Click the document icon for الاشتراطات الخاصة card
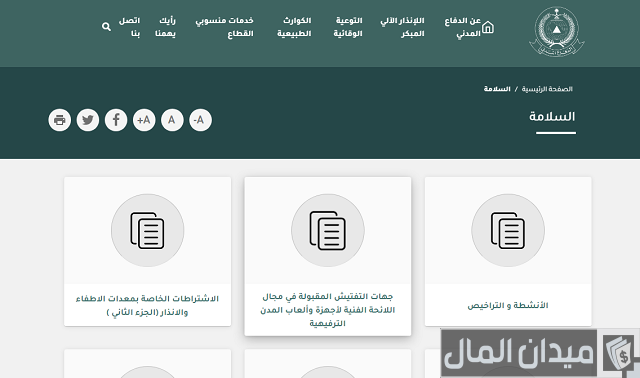Image resolution: width=640 pixels, height=378 pixels. (147, 231)
